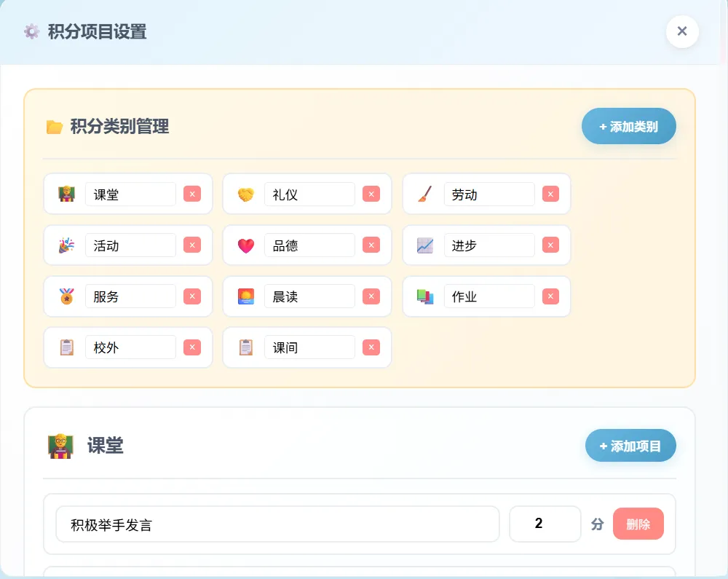Screen dimensions: 728x579
Task: Click the chart icon for 进步 category
Action: click(x=425, y=245)
